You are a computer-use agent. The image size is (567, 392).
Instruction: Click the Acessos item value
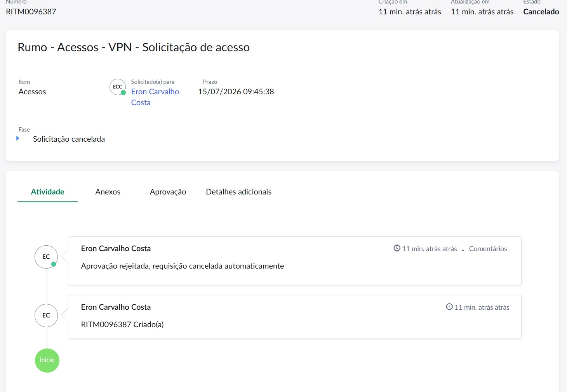click(32, 92)
